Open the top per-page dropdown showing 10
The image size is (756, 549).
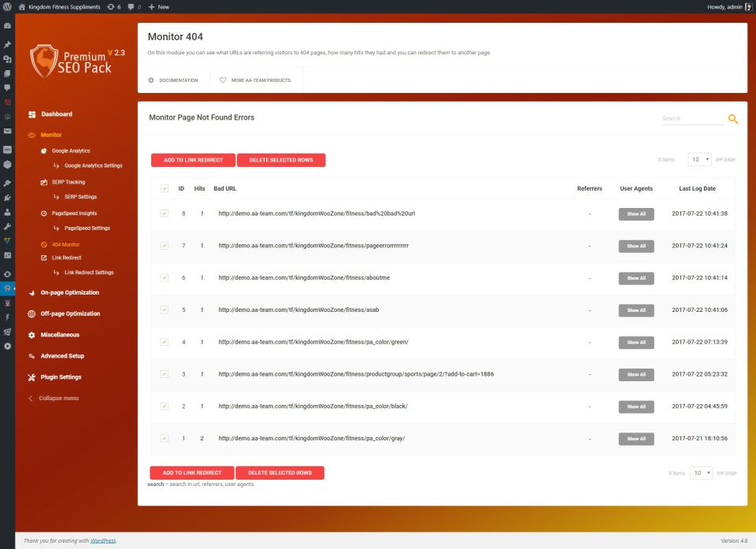(699, 159)
